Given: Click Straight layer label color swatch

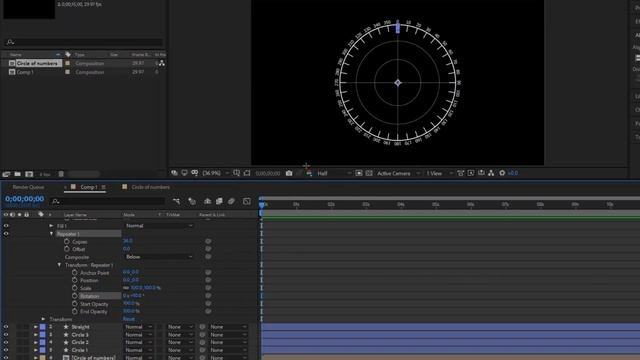Looking at the screenshot, I should pyautogui.click(x=42, y=327).
